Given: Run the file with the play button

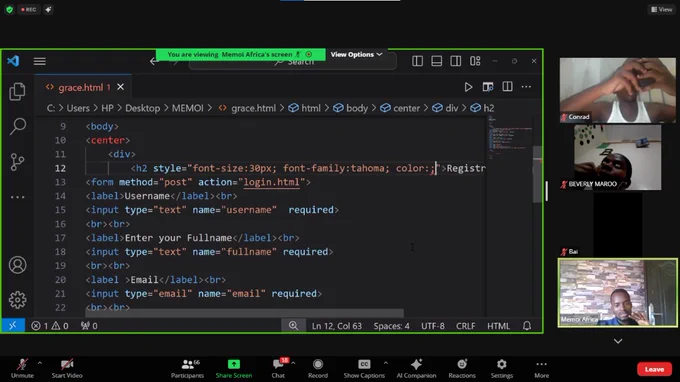Looking at the screenshot, I should tap(468, 87).
